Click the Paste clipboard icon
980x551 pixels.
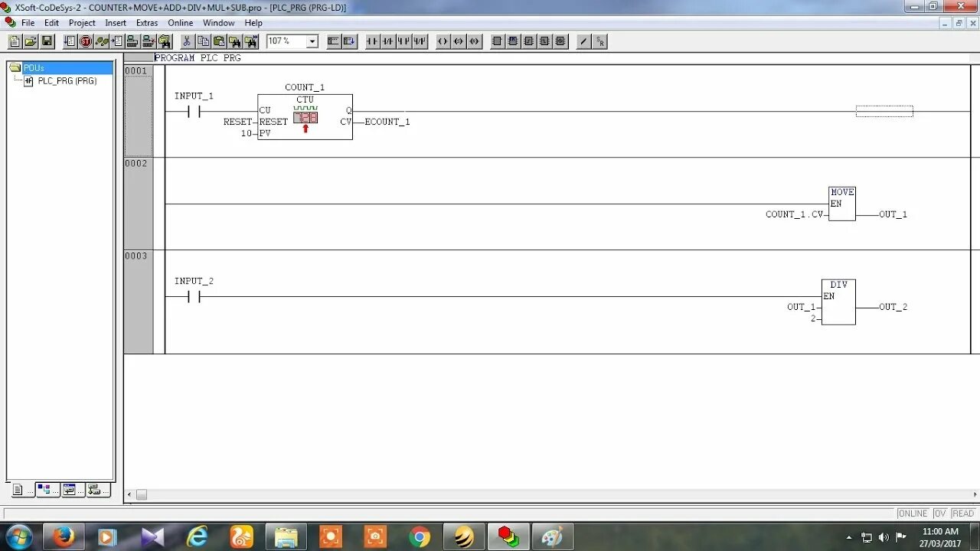pos(219,41)
